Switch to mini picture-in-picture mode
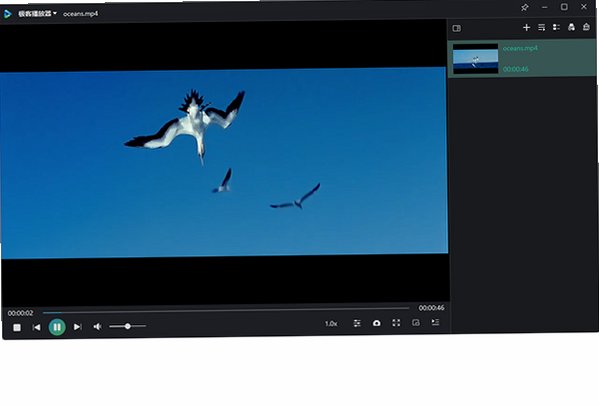Viewport: 599px width, 406px height. [x=416, y=323]
